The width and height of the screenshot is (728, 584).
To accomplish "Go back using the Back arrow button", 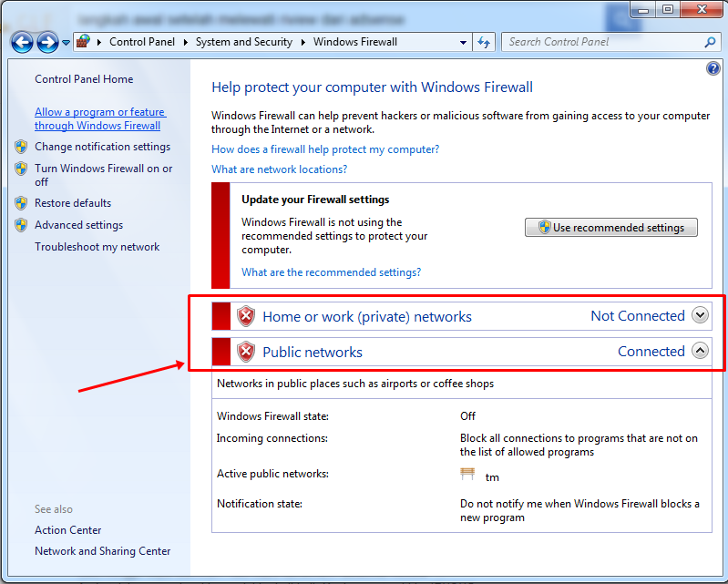I will click(x=22, y=43).
